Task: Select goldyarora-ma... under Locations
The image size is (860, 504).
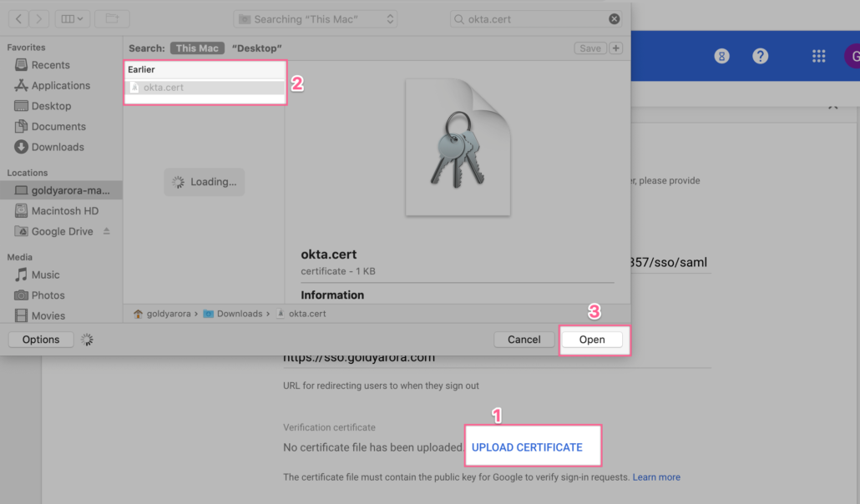Action: tap(61, 190)
